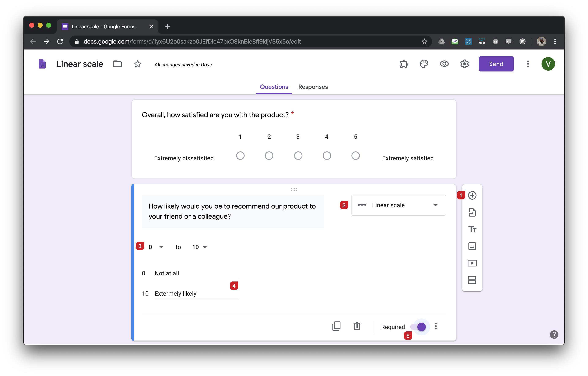Click the Add image icon in side toolbar
The width and height of the screenshot is (588, 376).
click(472, 246)
